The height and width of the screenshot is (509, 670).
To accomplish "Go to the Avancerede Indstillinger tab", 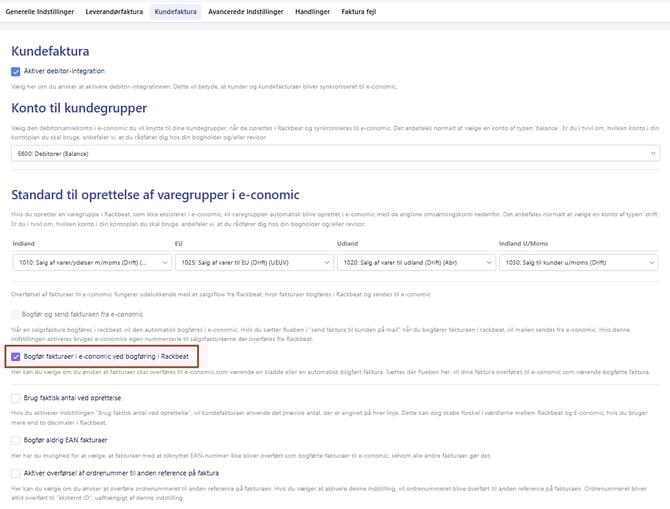I will [x=246, y=12].
